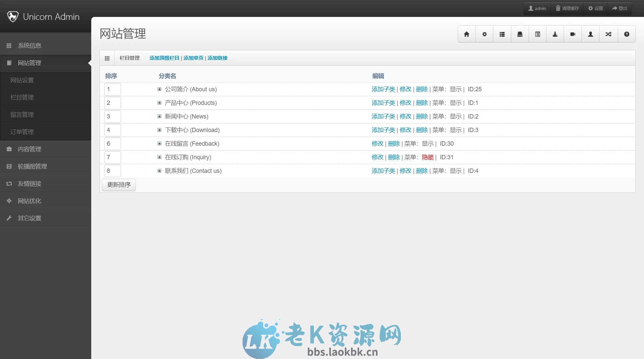Expand the 公司简介 category tree
Image resolution: width=644 pixels, height=359 pixels.
click(160, 89)
